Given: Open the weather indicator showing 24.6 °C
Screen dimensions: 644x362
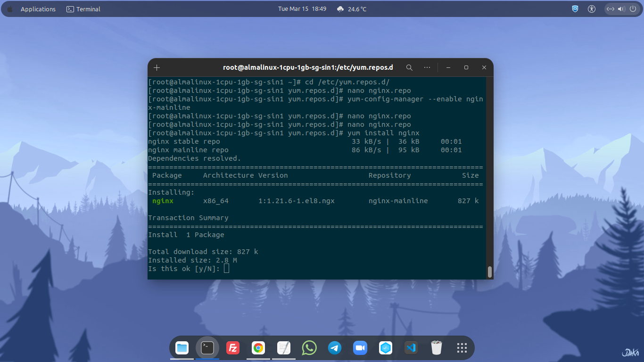Looking at the screenshot, I should (352, 9).
